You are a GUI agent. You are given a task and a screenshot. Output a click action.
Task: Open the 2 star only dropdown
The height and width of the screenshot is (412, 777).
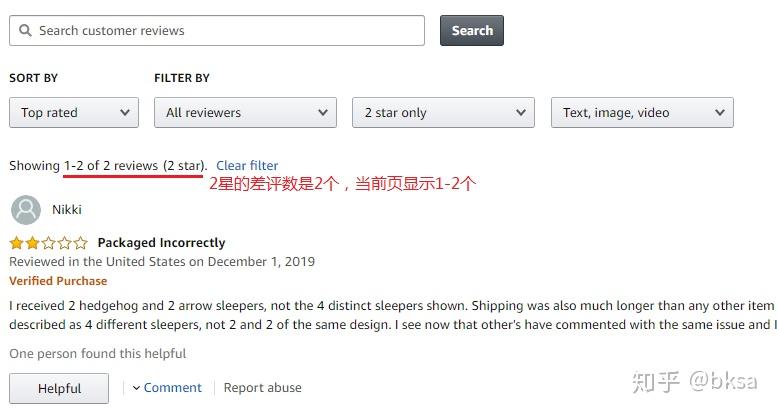coord(442,113)
